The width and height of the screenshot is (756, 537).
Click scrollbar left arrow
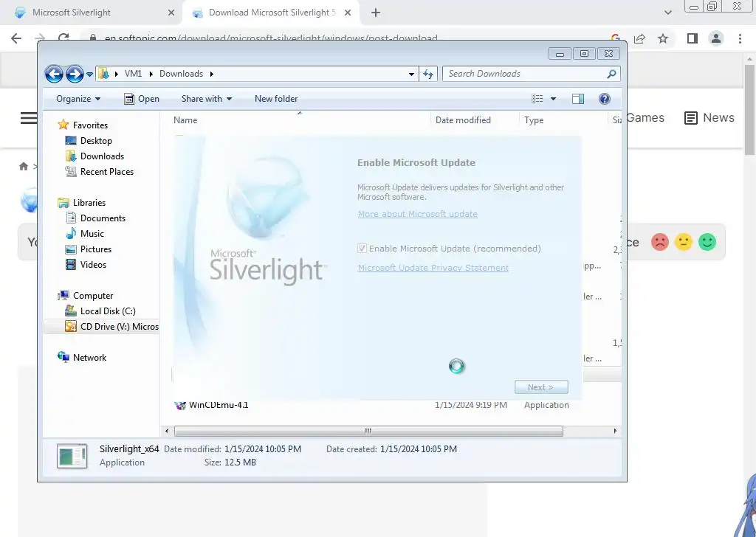pos(167,431)
